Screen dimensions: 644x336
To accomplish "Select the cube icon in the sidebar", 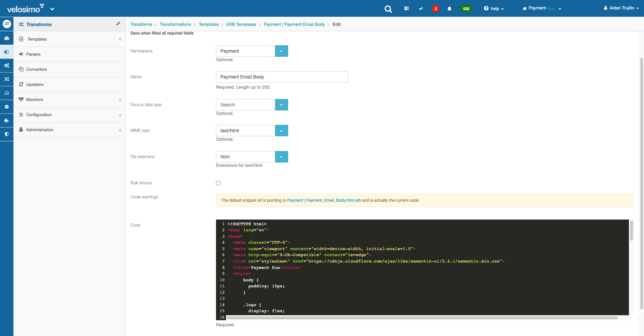I will [7, 52].
